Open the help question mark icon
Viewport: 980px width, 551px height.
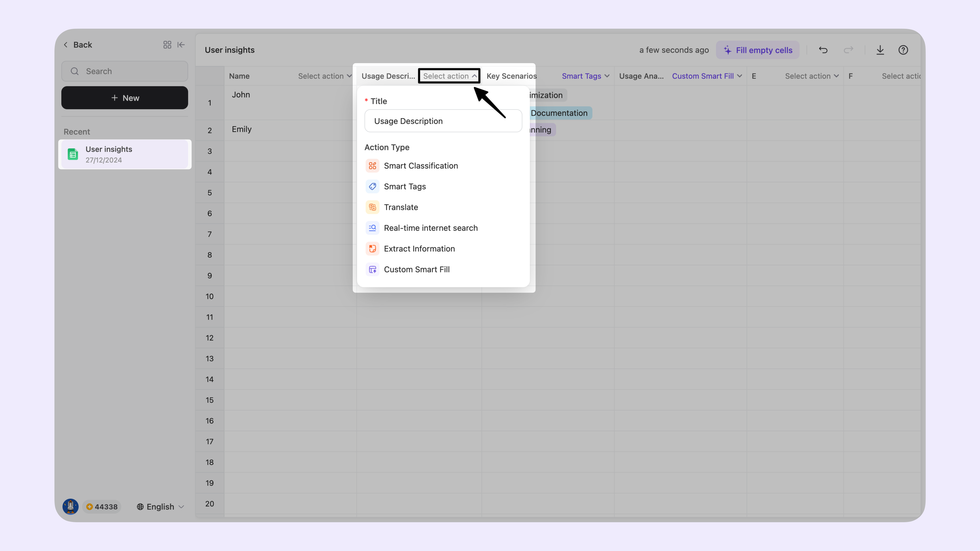[903, 50]
